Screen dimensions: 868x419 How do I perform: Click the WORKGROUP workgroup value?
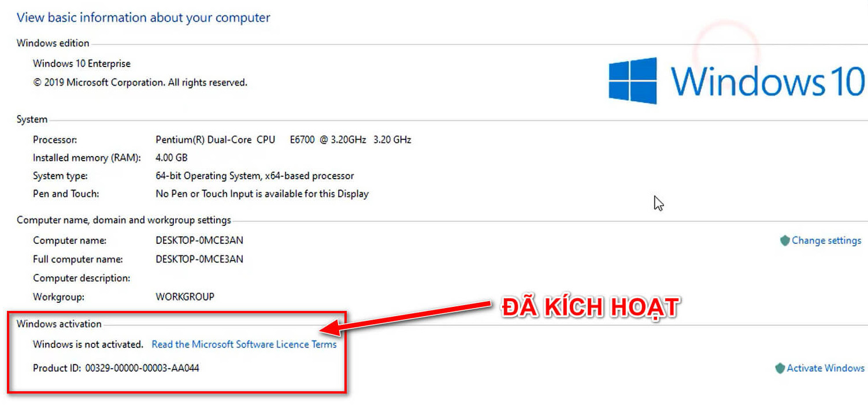(x=185, y=297)
